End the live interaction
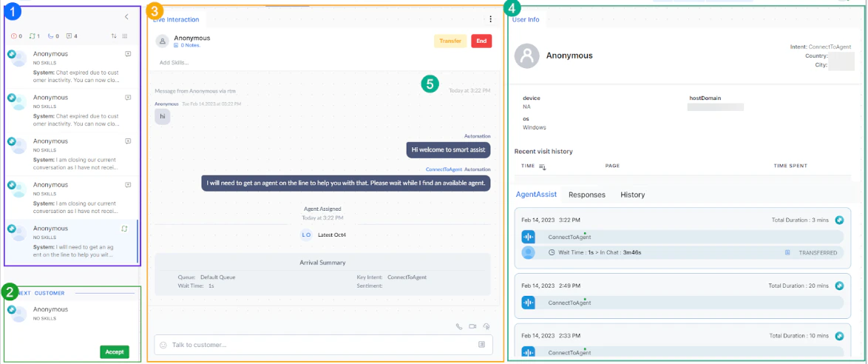868x364 pixels. pyautogui.click(x=481, y=41)
